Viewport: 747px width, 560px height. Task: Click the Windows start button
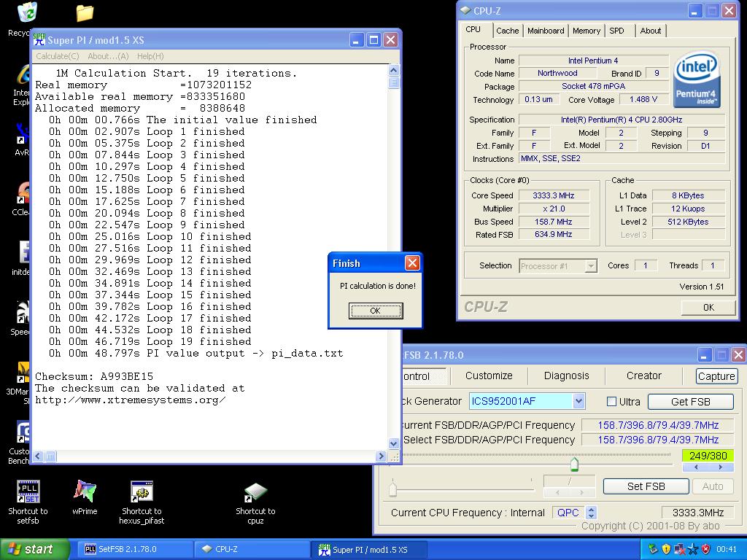34,549
